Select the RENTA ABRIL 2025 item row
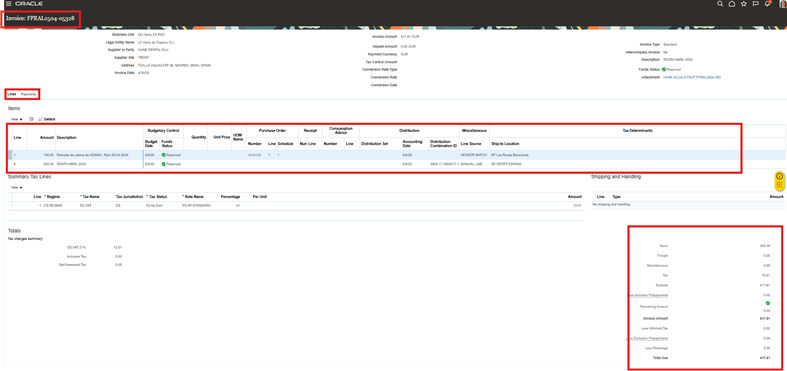The height and width of the screenshot is (371, 787). (x=399, y=164)
